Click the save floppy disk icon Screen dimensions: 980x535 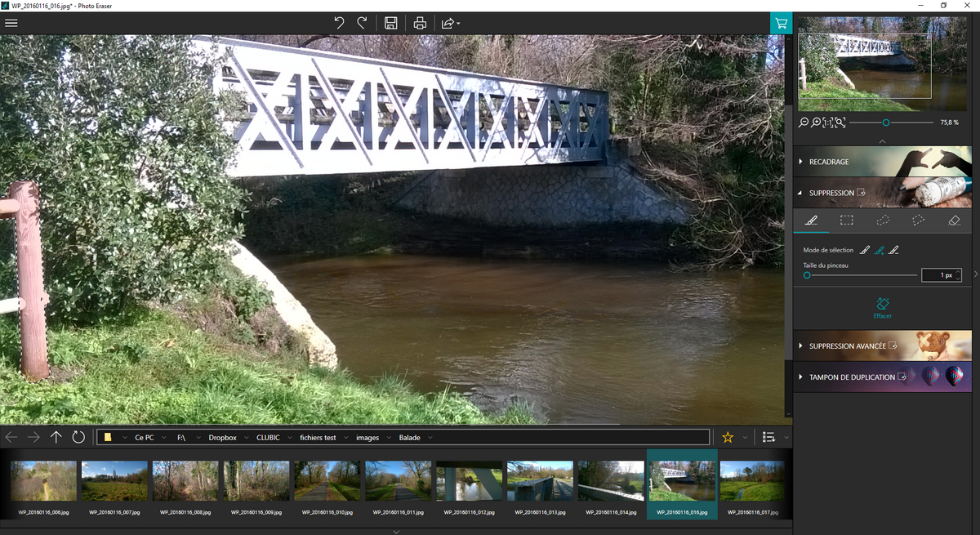[x=391, y=23]
